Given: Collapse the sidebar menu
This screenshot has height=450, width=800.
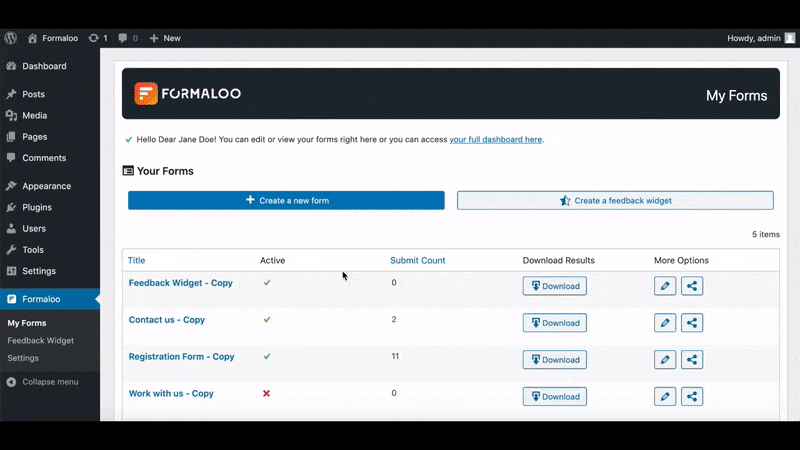Looking at the screenshot, I should tap(43, 382).
